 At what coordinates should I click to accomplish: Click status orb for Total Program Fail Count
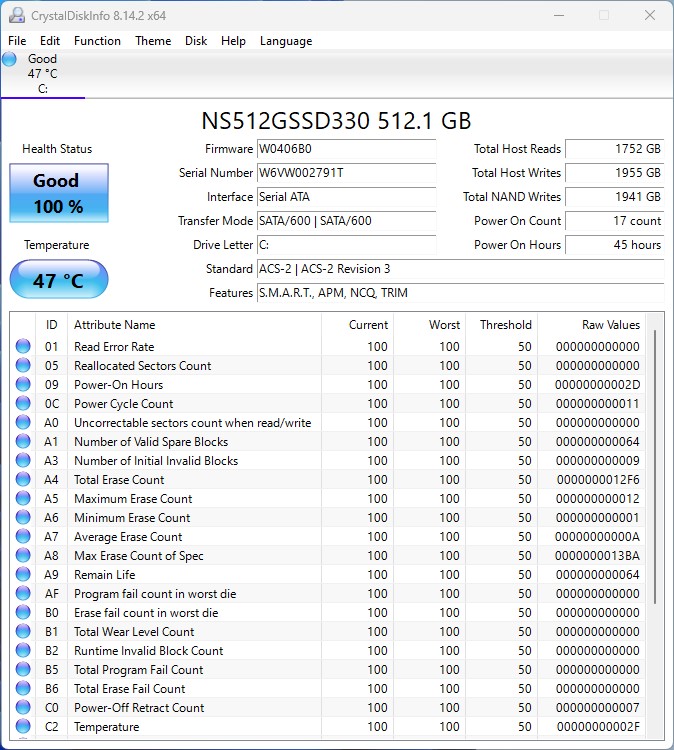[x=23, y=669]
